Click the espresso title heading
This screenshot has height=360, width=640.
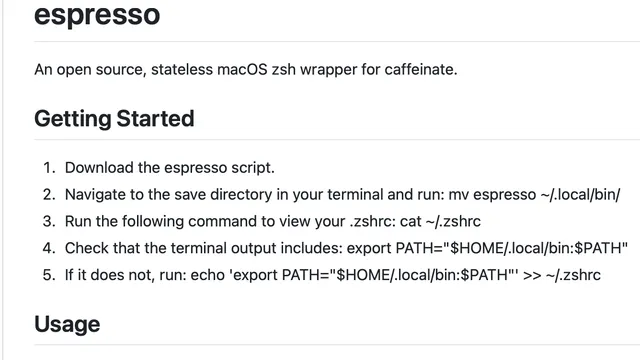(97, 15)
